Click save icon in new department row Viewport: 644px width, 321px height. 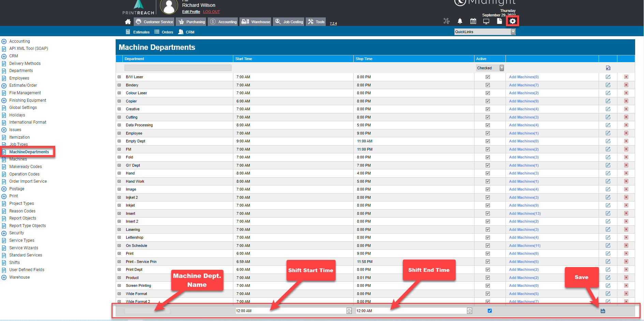603,311
